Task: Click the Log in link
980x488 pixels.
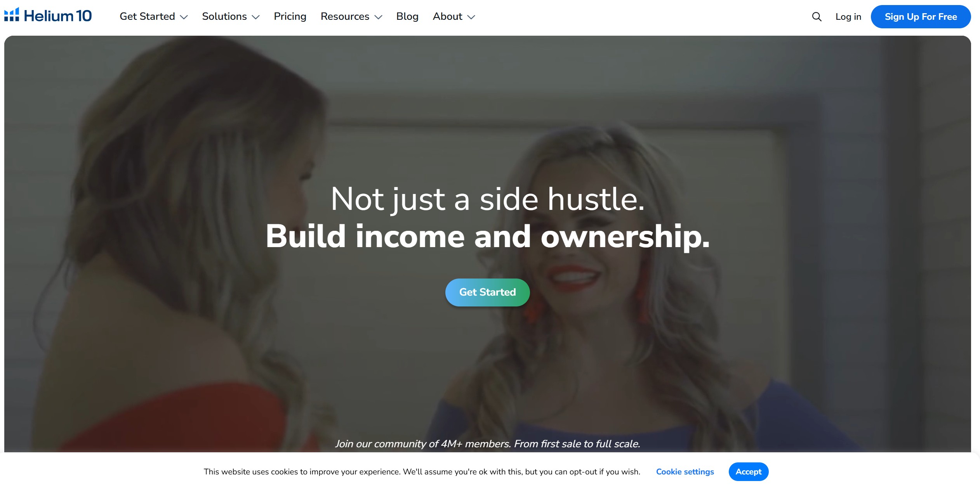Action: coord(848,17)
